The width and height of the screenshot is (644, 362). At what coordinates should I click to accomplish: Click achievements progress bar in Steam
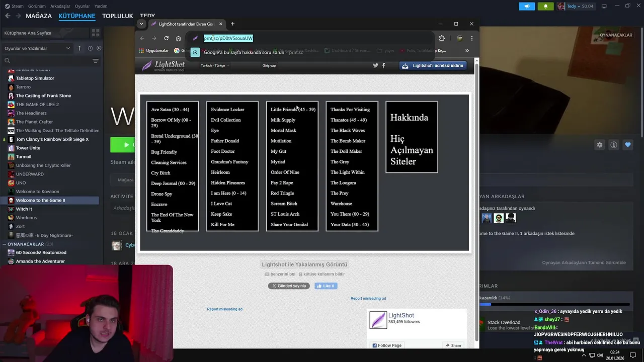click(553, 304)
